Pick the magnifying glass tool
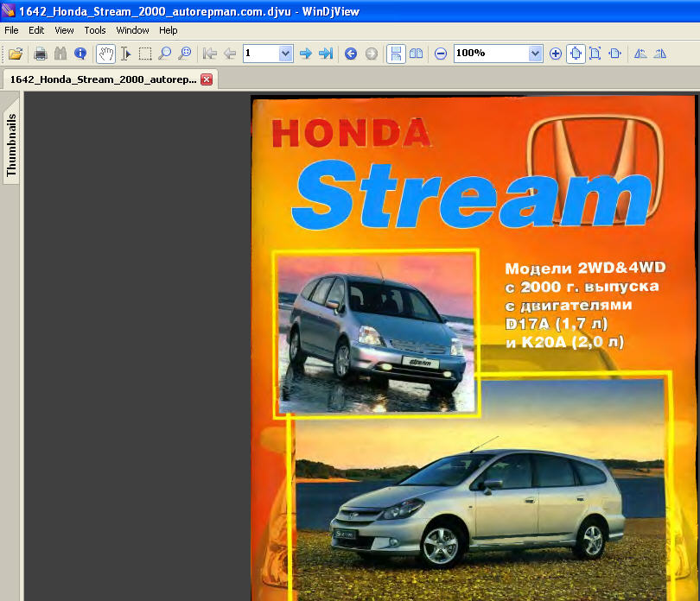 (165, 54)
